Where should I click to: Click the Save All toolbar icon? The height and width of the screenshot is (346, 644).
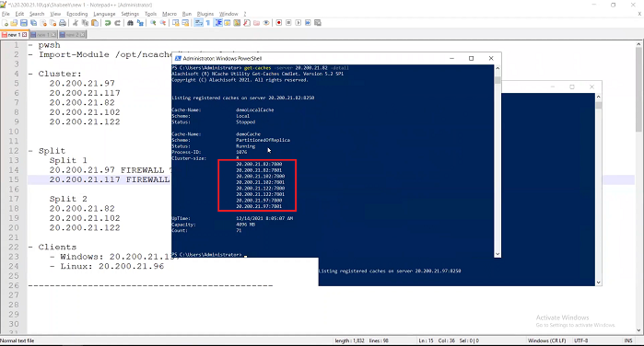[x=34, y=23]
